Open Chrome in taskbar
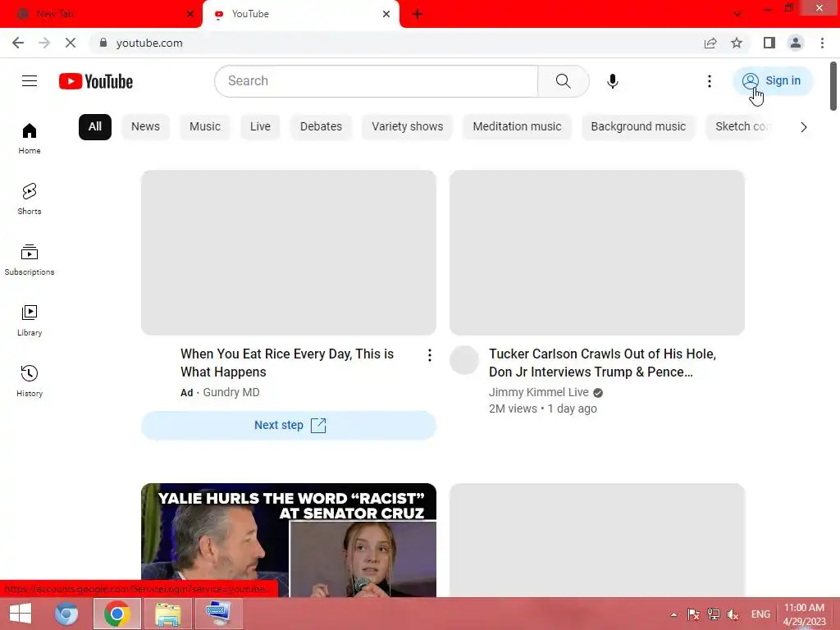840x630 pixels. coord(117,614)
